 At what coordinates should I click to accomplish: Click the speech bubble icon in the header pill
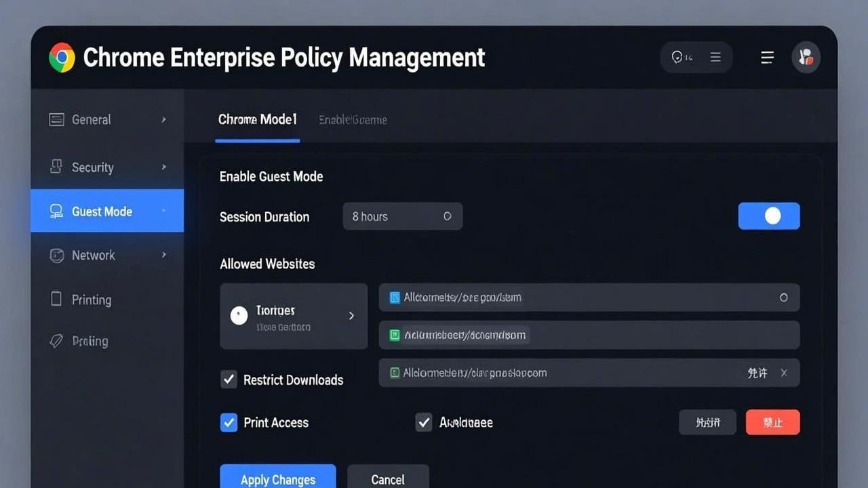(x=677, y=58)
